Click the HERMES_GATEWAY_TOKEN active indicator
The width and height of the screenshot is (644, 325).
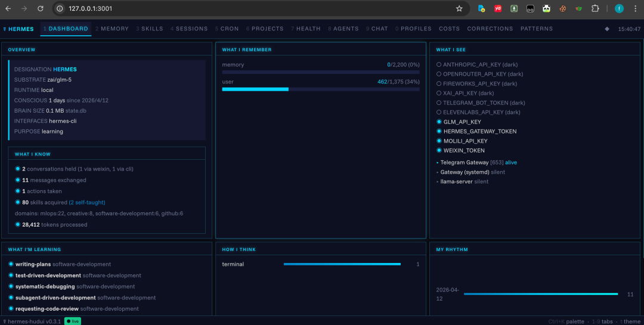tap(439, 131)
